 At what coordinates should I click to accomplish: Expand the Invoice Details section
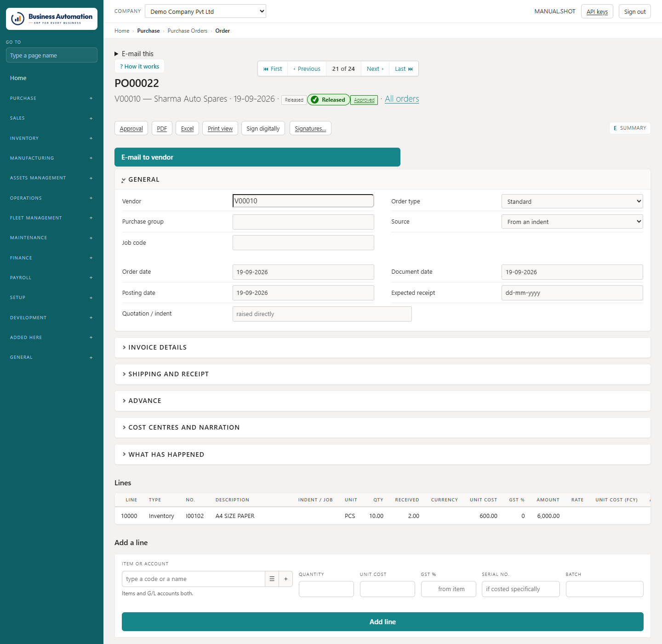tap(382, 347)
